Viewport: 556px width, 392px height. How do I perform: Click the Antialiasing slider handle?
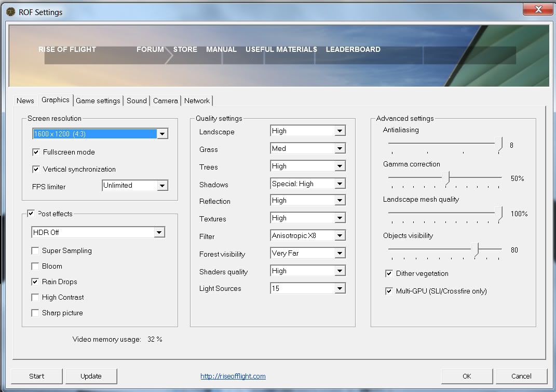pos(499,145)
